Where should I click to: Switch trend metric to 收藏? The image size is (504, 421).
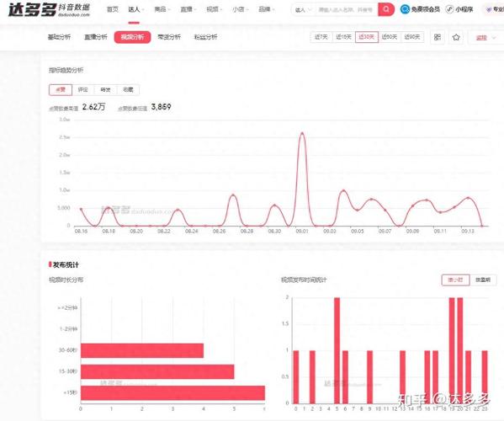128,90
